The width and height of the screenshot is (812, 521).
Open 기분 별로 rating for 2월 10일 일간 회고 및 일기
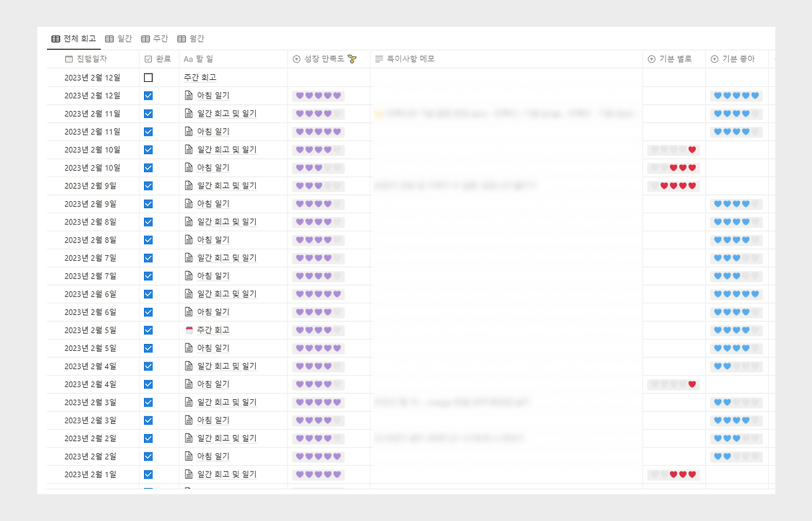point(674,150)
